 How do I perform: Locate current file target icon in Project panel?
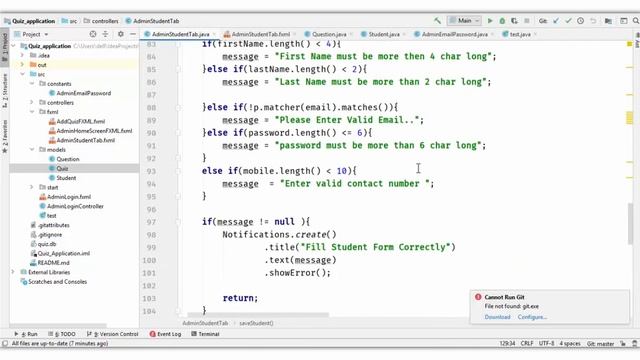click(x=93, y=34)
